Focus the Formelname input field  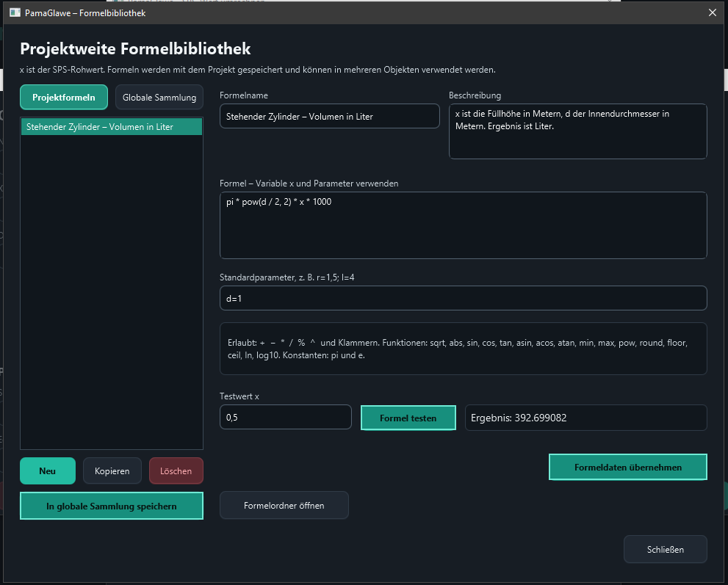(330, 116)
